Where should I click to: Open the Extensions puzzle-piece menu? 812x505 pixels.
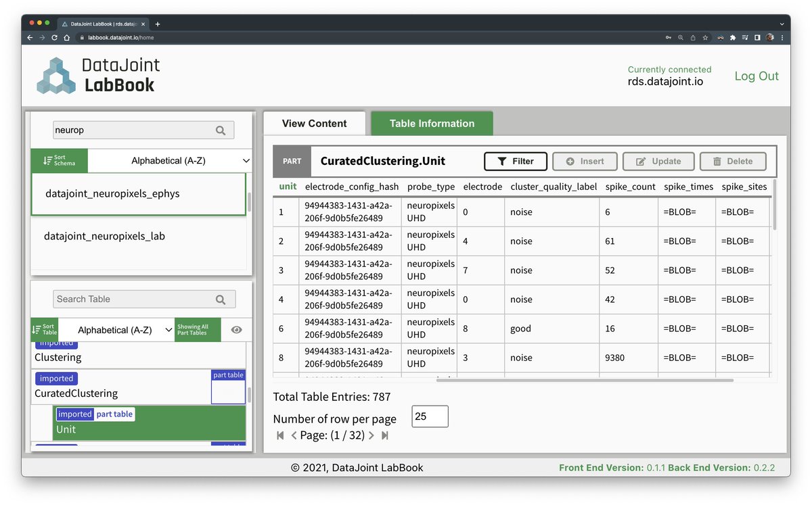coord(733,38)
